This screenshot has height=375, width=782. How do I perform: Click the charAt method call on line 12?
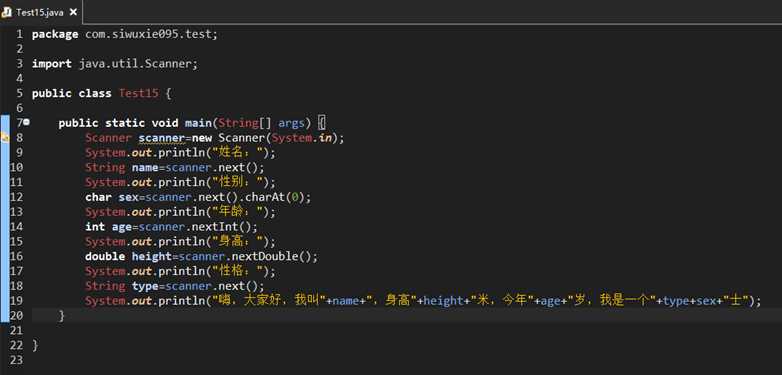(x=265, y=197)
